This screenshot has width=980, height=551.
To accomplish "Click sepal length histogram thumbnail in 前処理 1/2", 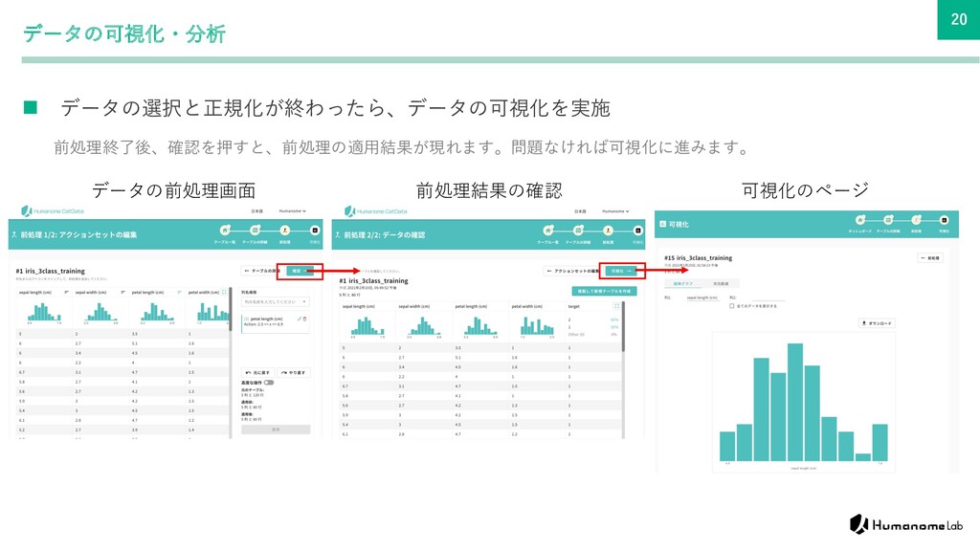I will pyautogui.click(x=44, y=313).
